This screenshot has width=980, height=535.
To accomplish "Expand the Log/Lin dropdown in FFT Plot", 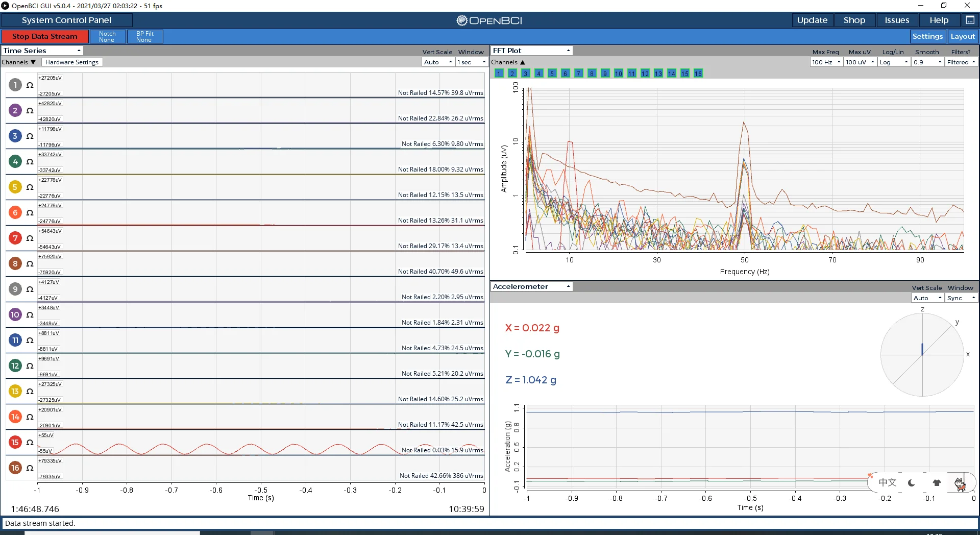I will click(x=894, y=62).
